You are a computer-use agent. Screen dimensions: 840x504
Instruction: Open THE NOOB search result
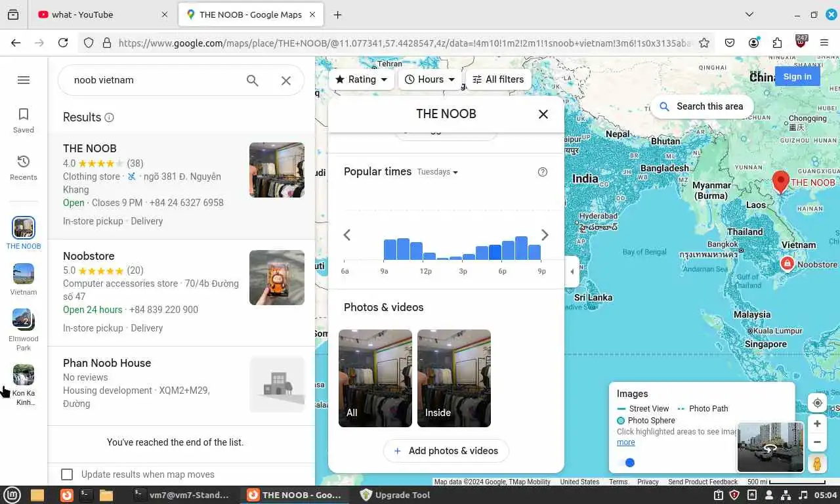(x=182, y=185)
